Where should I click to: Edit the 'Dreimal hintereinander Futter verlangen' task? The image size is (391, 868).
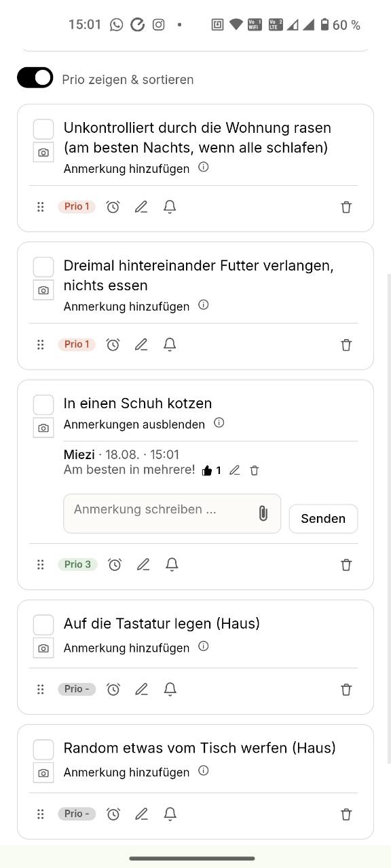pos(141,344)
